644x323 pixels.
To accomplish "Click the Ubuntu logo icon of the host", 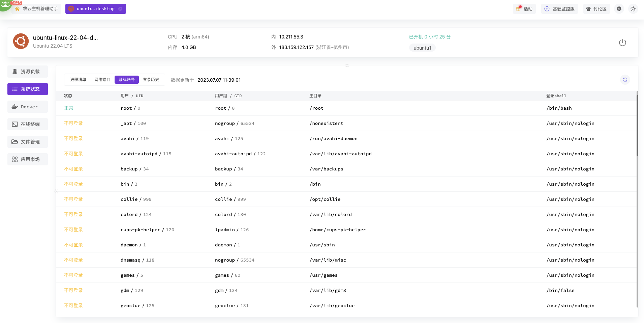I will 21,41.
